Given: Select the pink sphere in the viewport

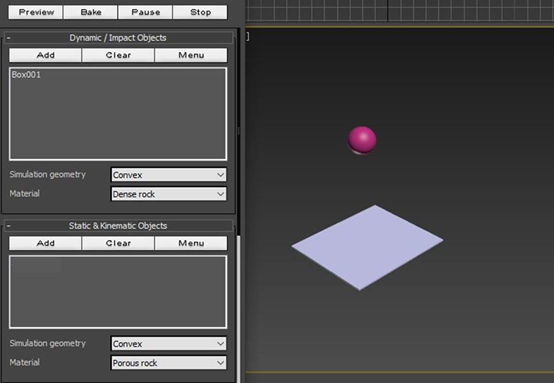Looking at the screenshot, I should click(362, 140).
